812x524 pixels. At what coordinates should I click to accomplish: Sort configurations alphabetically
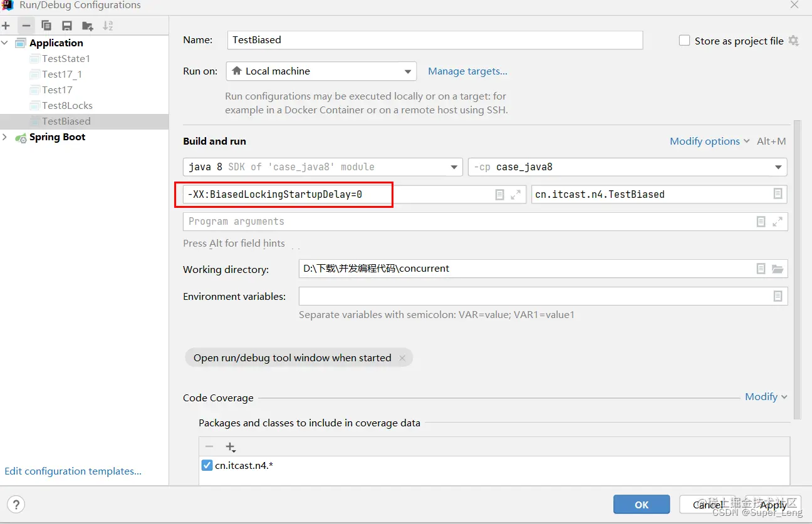108,26
